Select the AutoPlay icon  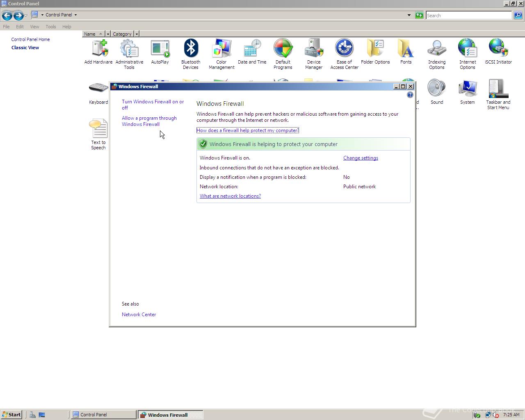click(160, 52)
